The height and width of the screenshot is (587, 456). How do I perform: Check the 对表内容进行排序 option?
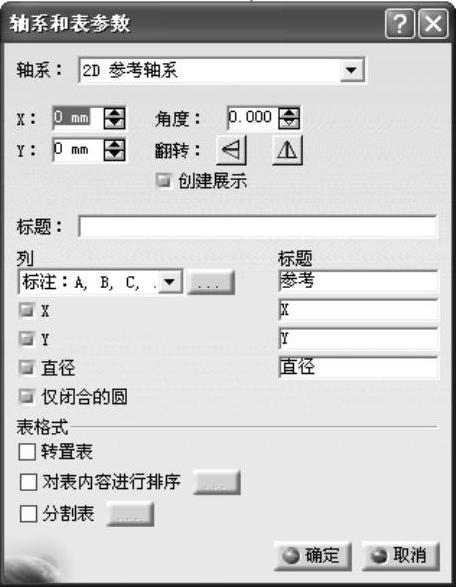pos(28,482)
